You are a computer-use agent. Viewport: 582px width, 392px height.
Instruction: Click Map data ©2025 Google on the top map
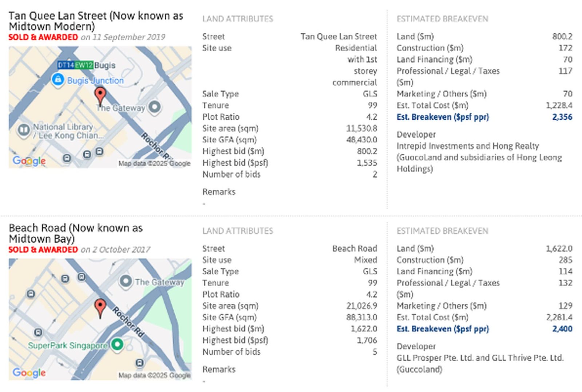pos(154,163)
